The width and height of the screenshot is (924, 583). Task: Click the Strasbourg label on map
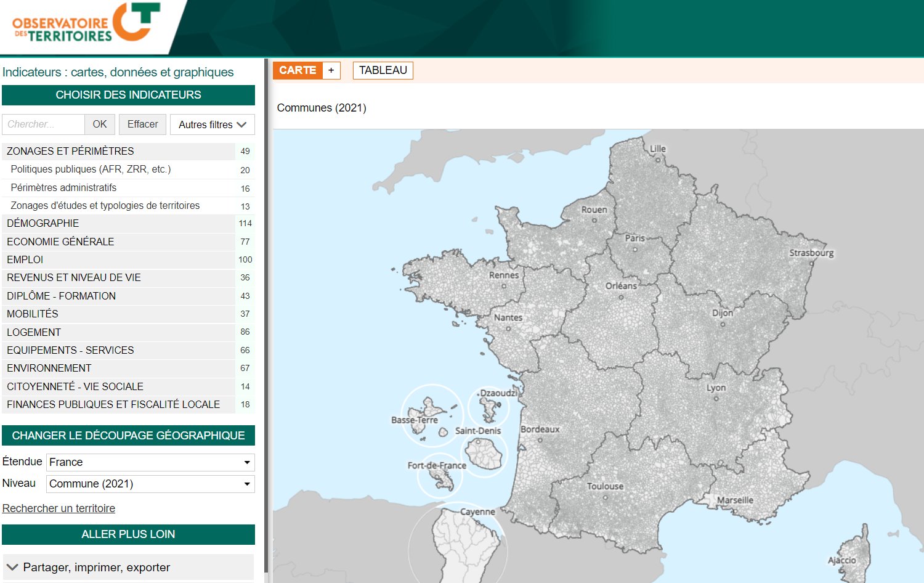click(811, 253)
